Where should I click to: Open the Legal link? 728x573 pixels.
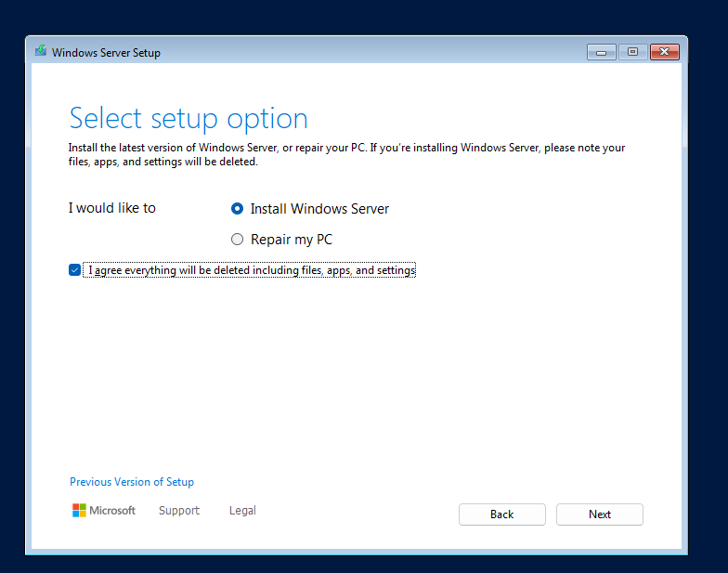242,511
